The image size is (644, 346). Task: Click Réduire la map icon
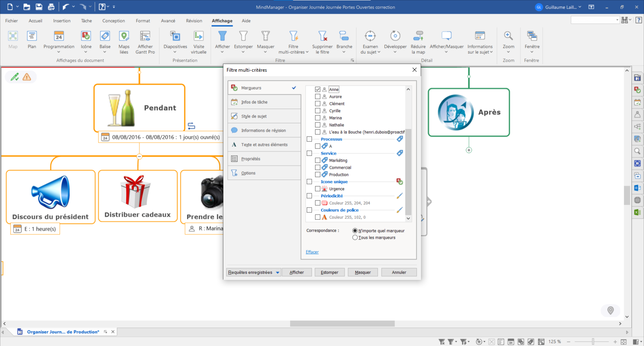418,37
